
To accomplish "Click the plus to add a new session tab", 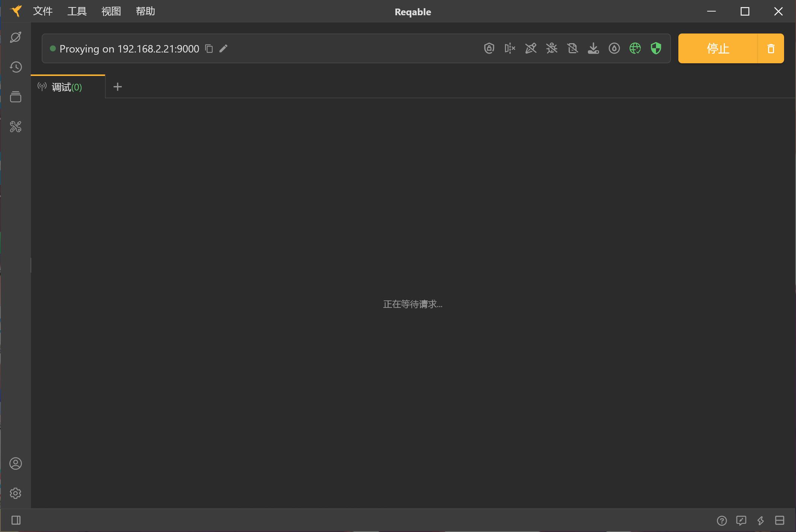I will (x=117, y=86).
